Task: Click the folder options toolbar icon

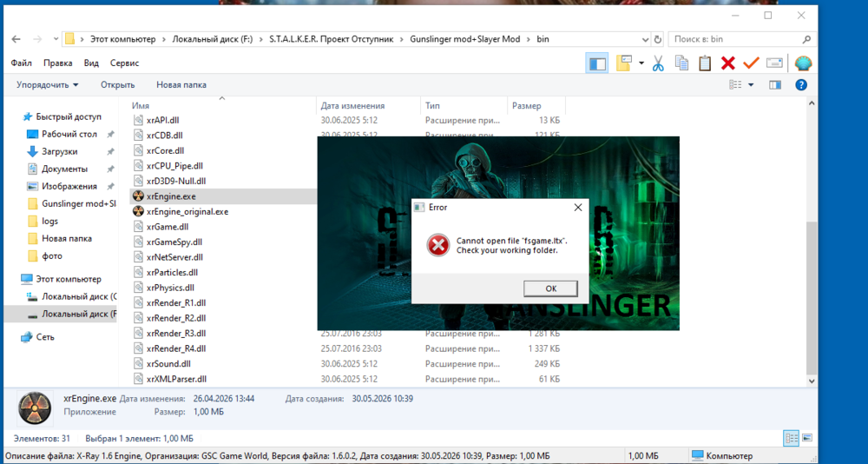Action: click(x=624, y=63)
